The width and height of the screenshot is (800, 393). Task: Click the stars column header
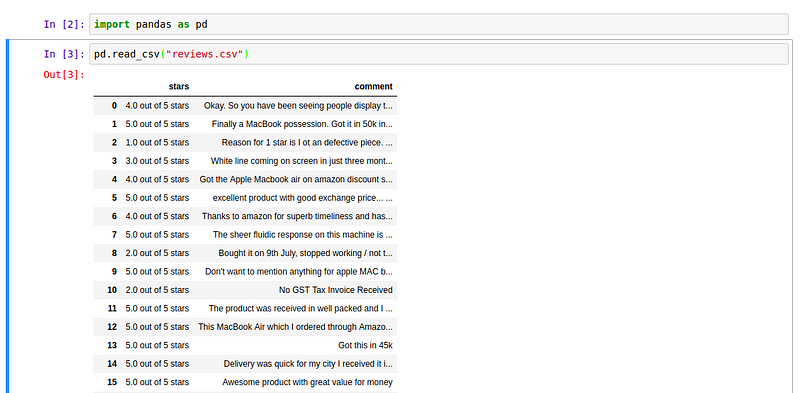point(179,86)
